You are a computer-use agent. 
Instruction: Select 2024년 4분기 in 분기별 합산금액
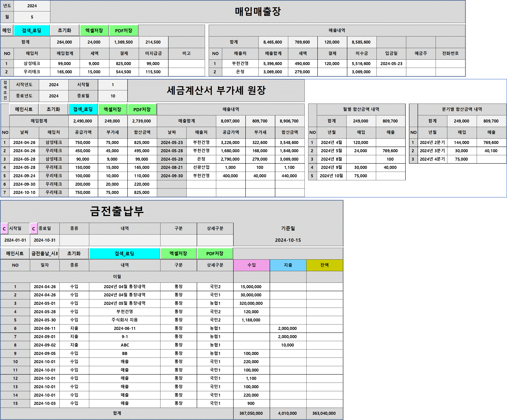432,159
